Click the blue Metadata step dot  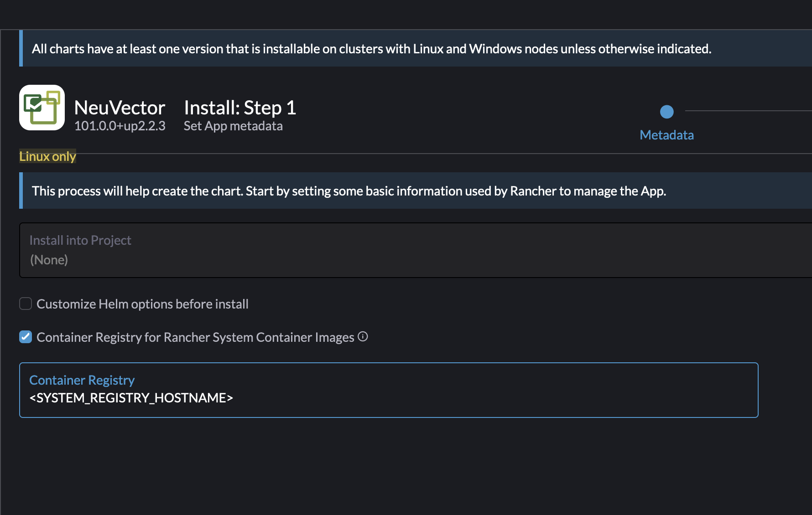(667, 111)
